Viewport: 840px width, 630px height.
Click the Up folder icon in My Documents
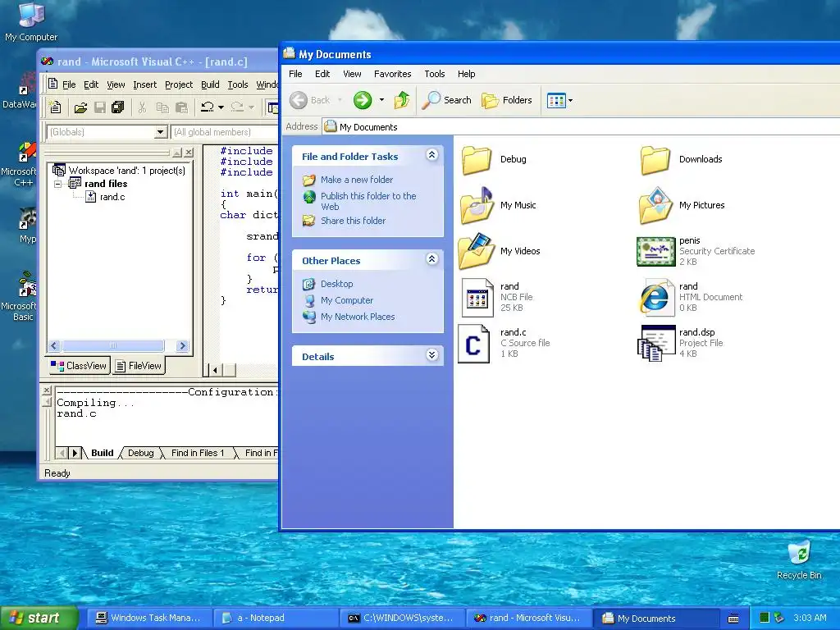402,100
